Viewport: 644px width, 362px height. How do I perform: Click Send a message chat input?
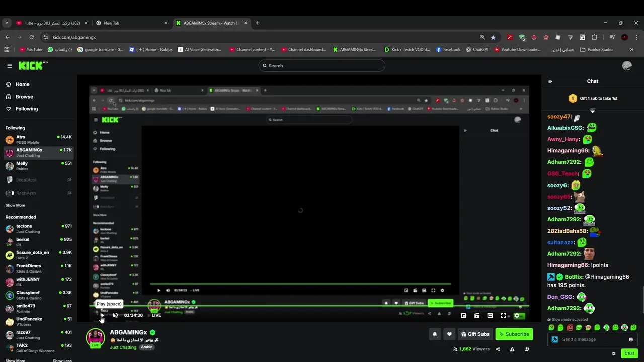click(594, 339)
